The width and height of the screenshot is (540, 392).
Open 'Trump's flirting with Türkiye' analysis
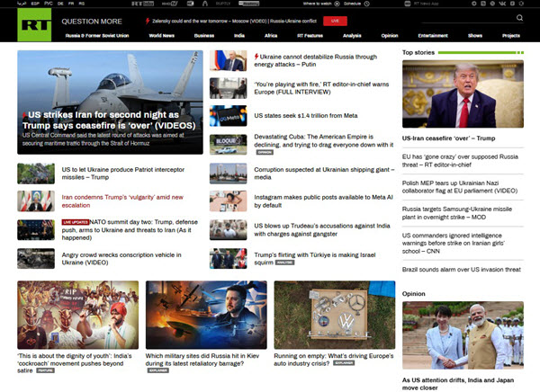pos(315,258)
